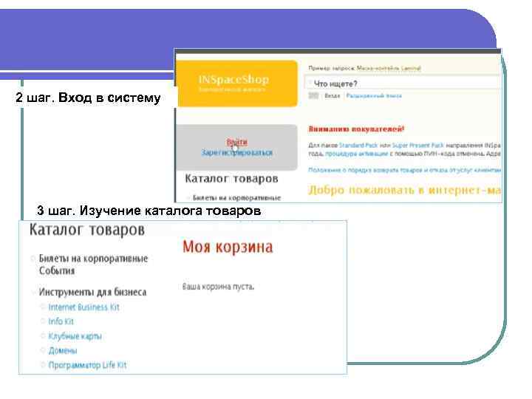Viewport: 532px width, 399px height.
Task: Collapse the 'Инструменты для бизнеса' bullet
Action: coord(33,292)
